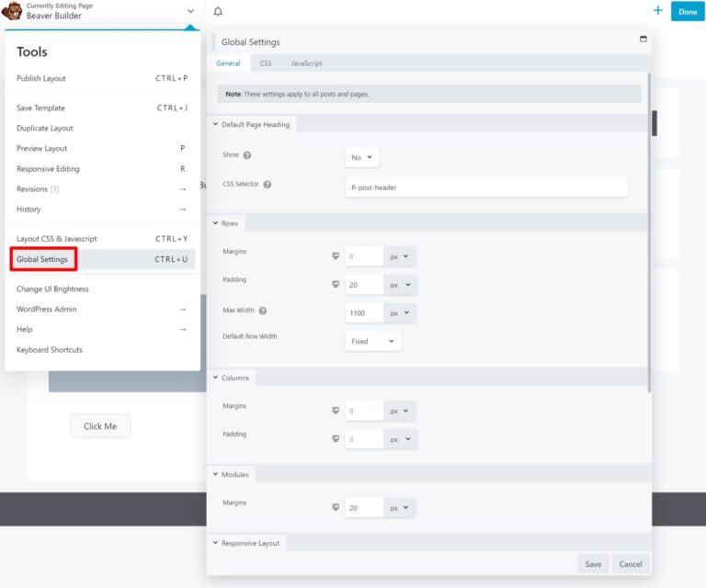This screenshot has height=588, width=706.
Task: Open the WordPress Admin submenu arrow
Action: (183, 310)
